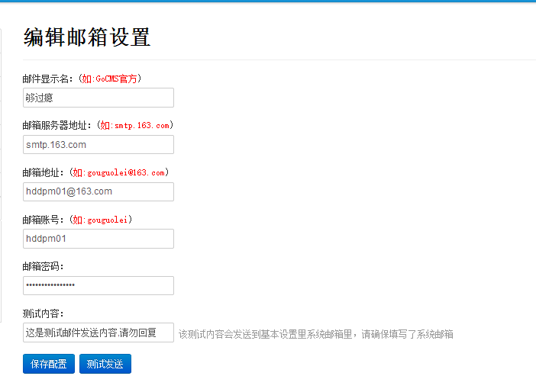
Task: Click the 邮箱地址 label text
Action: (44, 172)
